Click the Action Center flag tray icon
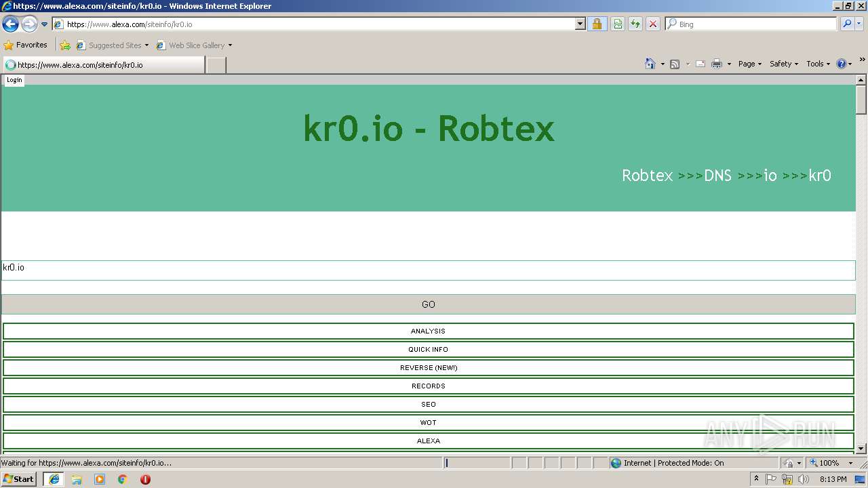 (772, 479)
